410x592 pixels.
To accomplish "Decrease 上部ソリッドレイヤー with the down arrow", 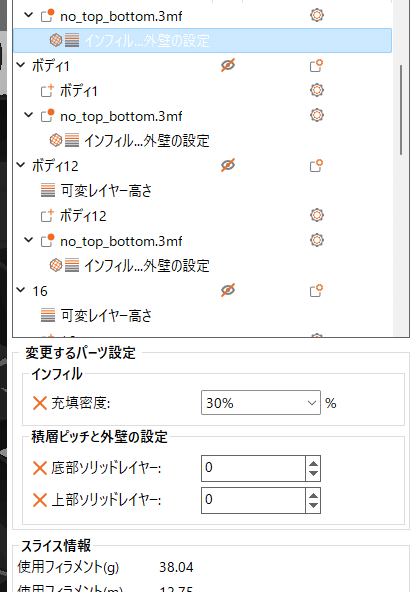I will click(x=313, y=506).
